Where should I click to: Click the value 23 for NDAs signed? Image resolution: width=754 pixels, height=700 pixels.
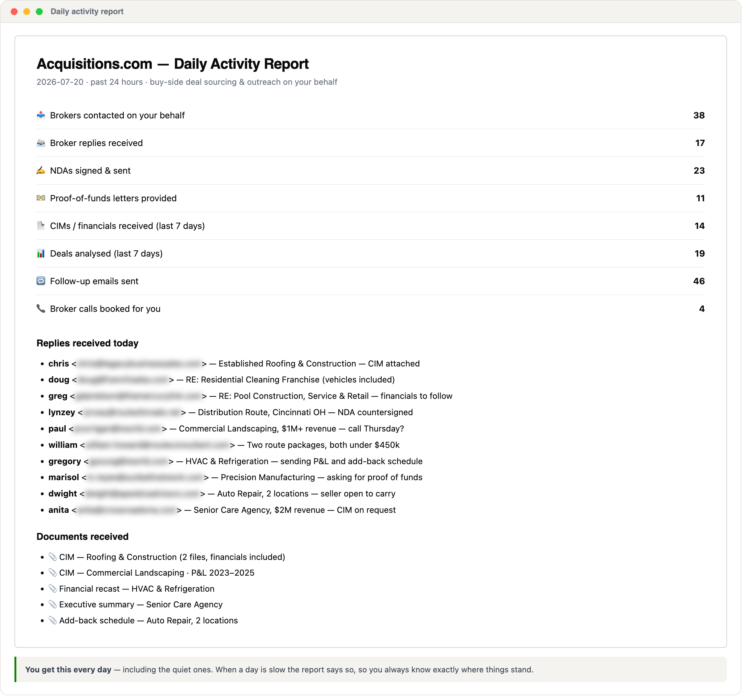click(699, 171)
